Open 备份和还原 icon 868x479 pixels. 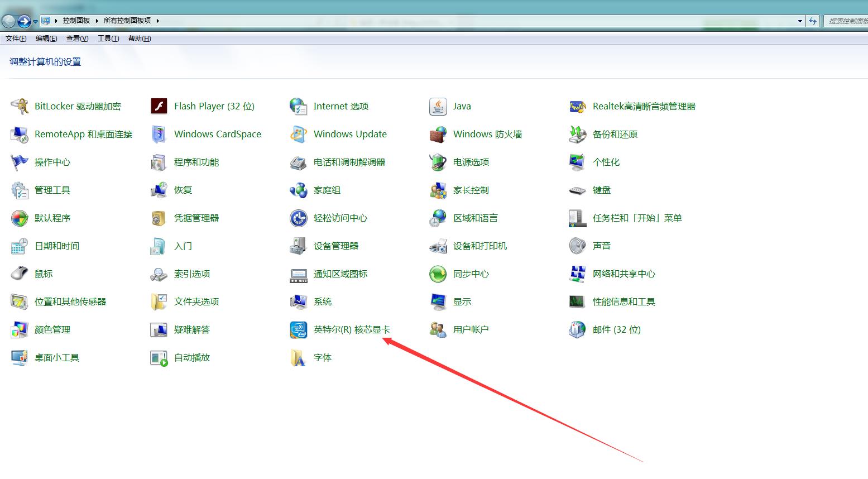point(578,134)
